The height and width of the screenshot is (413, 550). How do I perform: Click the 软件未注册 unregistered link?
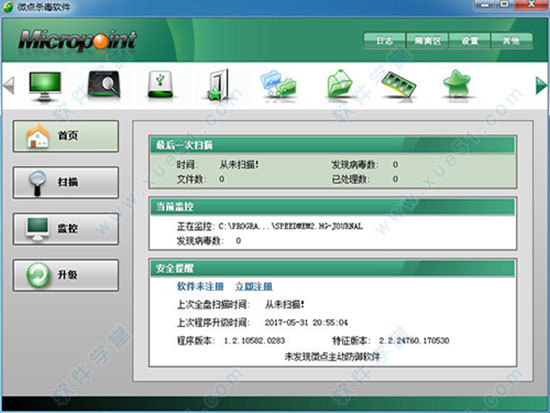pos(200,286)
